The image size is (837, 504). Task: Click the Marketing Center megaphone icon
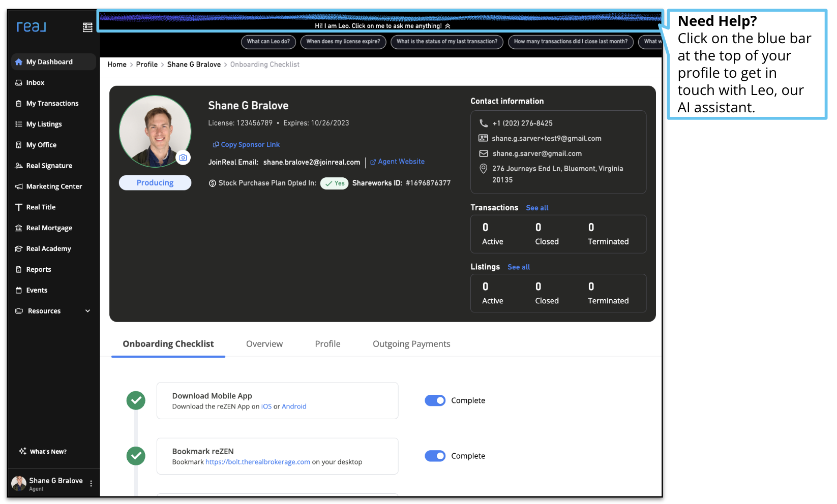click(x=19, y=186)
